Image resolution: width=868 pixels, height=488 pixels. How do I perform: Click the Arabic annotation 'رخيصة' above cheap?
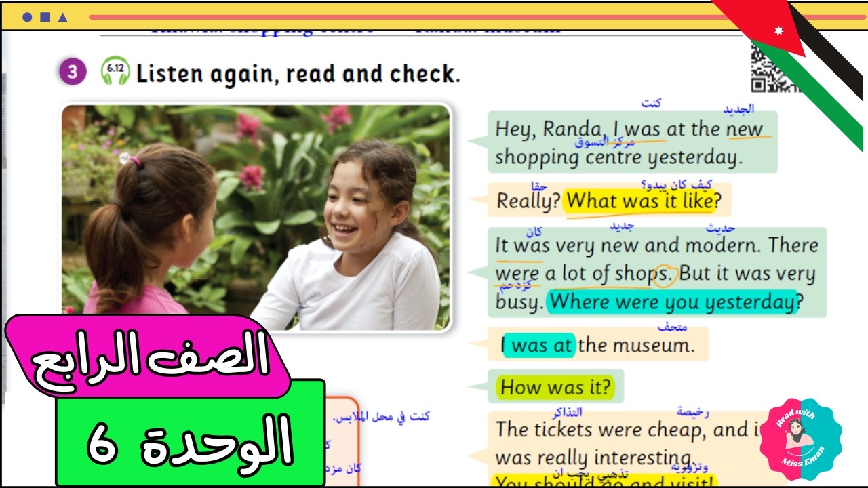(692, 411)
